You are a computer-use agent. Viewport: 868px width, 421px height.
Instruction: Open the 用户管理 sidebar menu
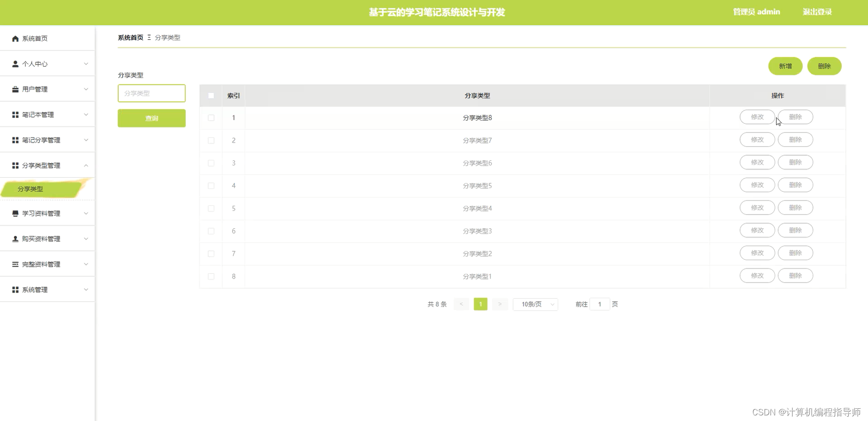point(47,89)
